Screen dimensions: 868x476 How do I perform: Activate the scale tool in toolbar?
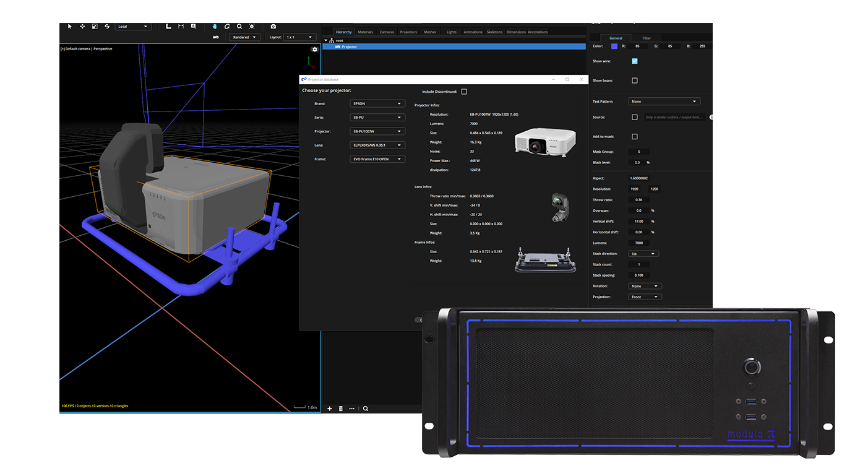tap(95, 27)
